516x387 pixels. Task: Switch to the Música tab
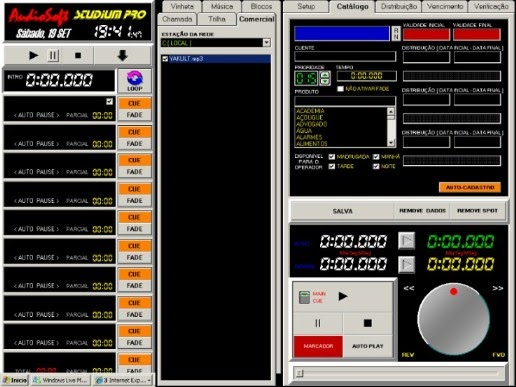pos(222,6)
